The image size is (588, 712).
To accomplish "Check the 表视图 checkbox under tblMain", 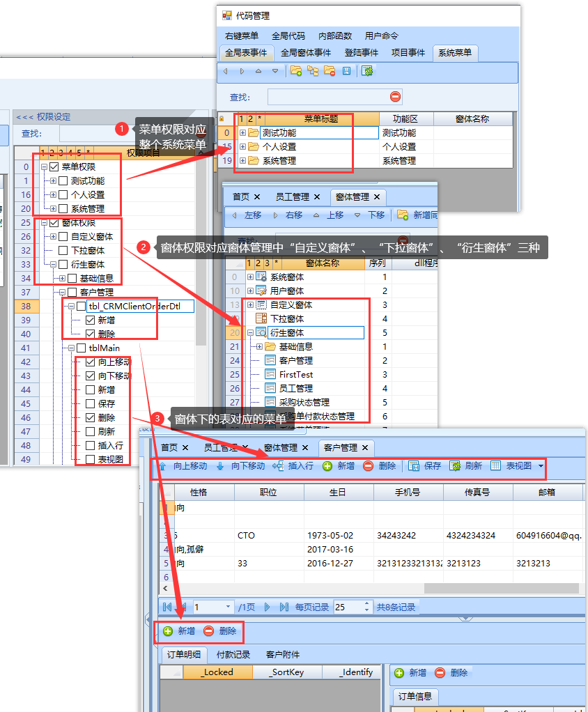I will click(x=91, y=459).
